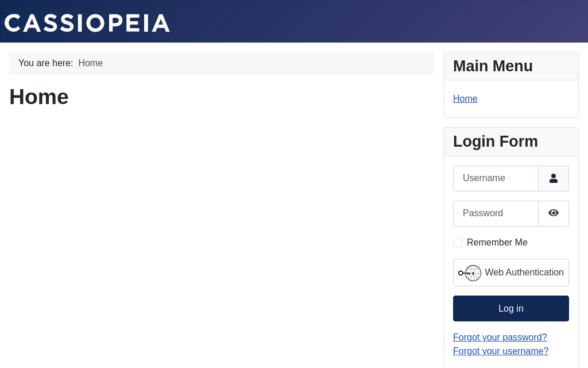
Task: Click the Web Authentication button
Action: pos(510,273)
